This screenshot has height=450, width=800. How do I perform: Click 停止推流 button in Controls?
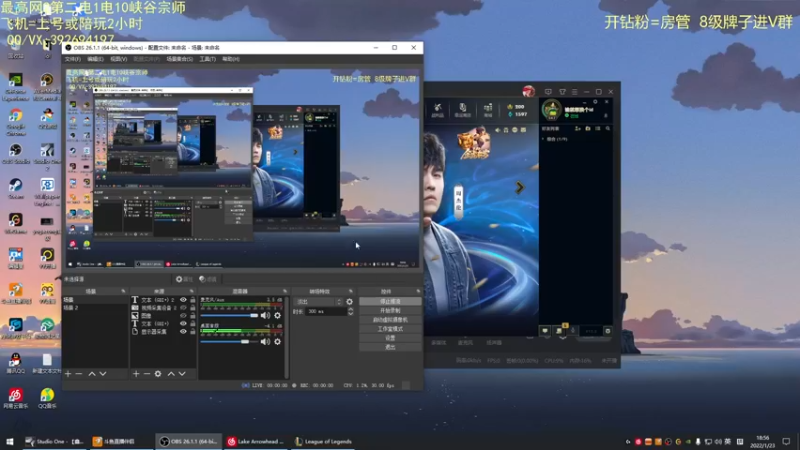[390, 302]
